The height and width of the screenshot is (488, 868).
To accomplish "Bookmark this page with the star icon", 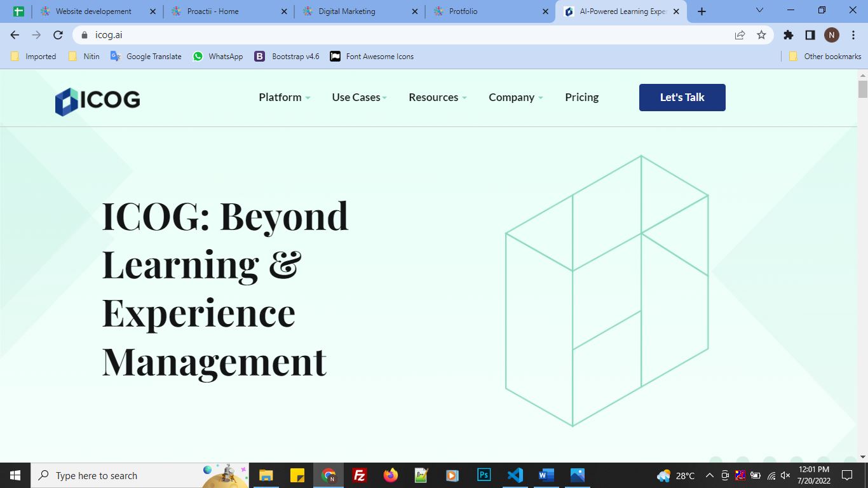I will (x=761, y=35).
